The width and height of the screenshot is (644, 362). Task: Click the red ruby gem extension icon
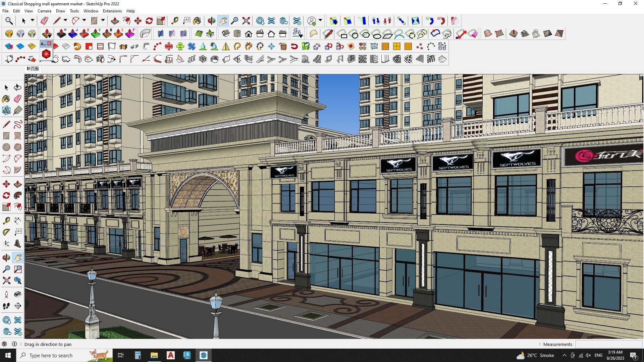click(46, 54)
